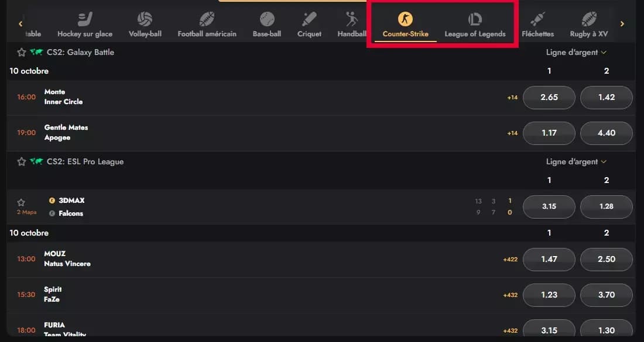
Task: Switch to the League of Legends tab
Action: coord(475,25)
